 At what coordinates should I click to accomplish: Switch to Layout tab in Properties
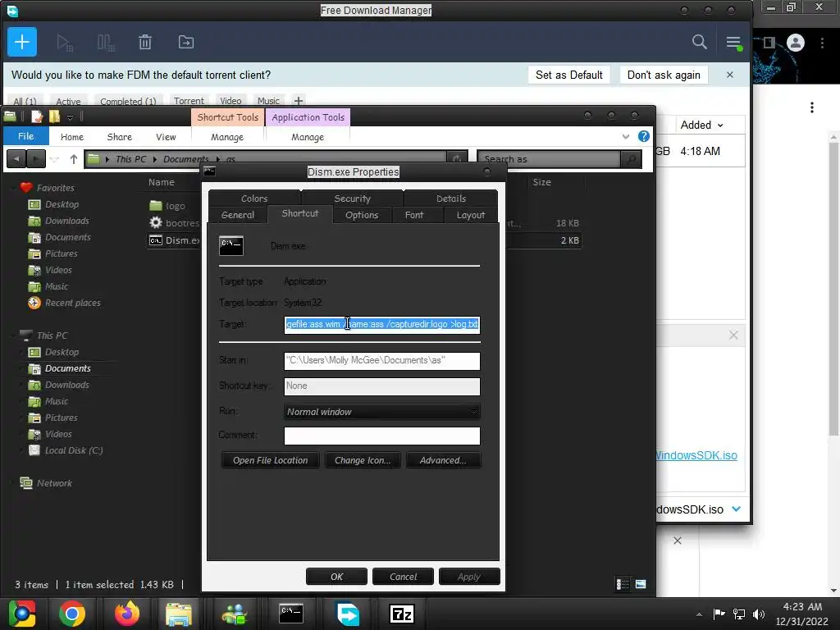pyautogui.click(x=470, y=215)
